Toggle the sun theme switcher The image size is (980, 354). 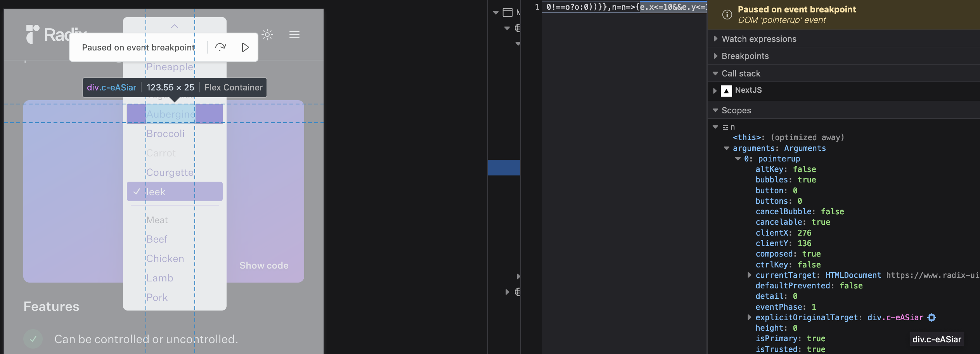[x=267, y=35]
